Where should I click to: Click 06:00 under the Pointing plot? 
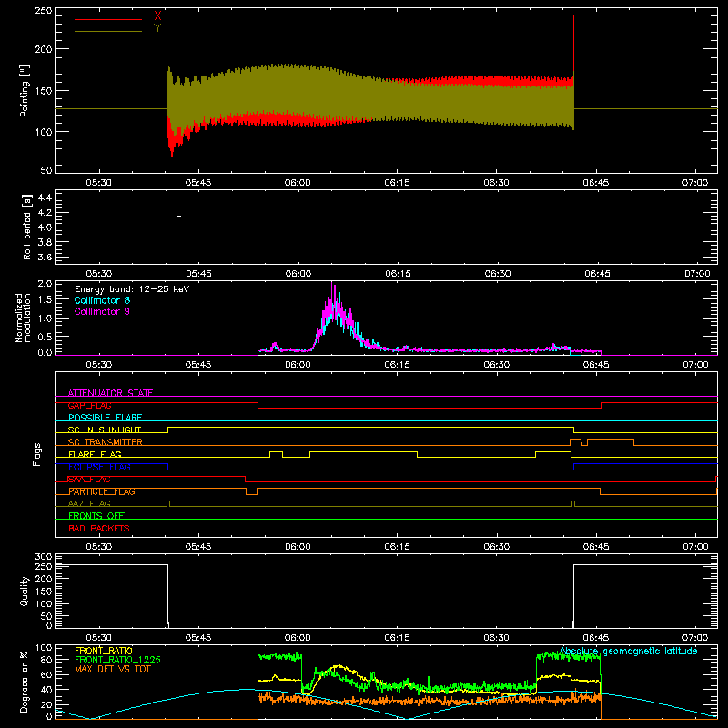click(x=298, y=183)
